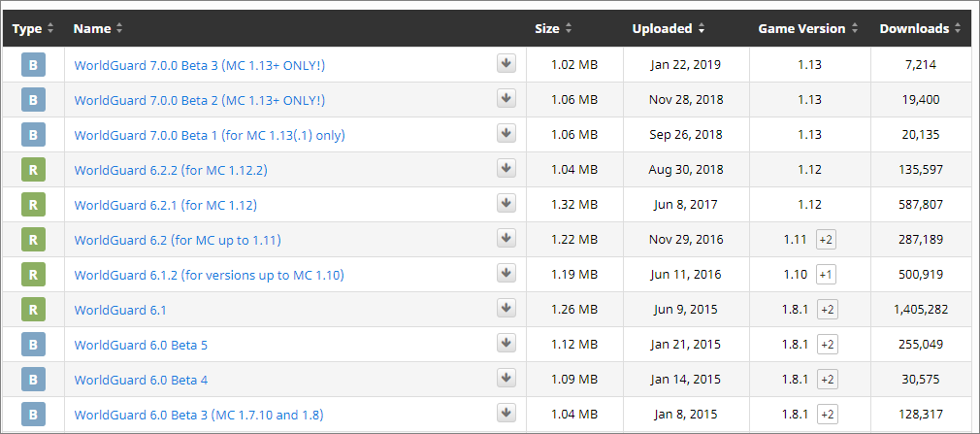The height and width of the screenshot is (434, 980).
Task: Download WorldGuard 7.0.0 Beta 3 via arrow icon
Action: 506,64
